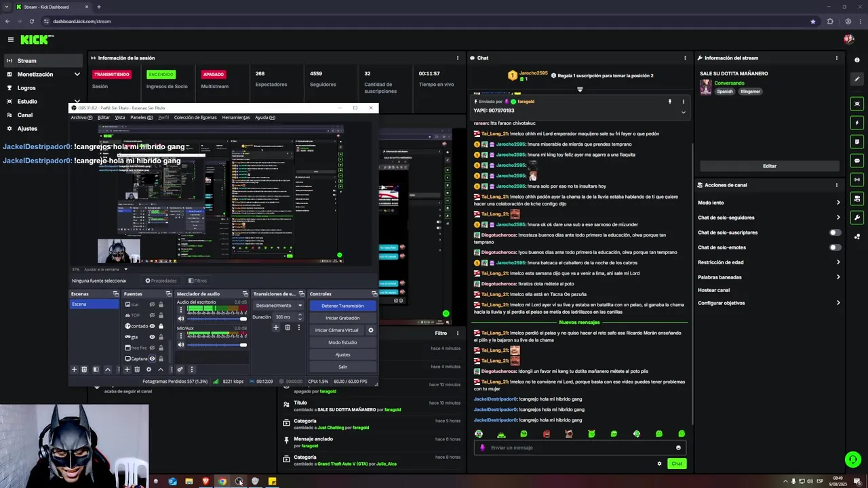Adjust Mic/Aux volume slider in OBS
The width and height of the screenshot is (868, 488).
[217, 345]
